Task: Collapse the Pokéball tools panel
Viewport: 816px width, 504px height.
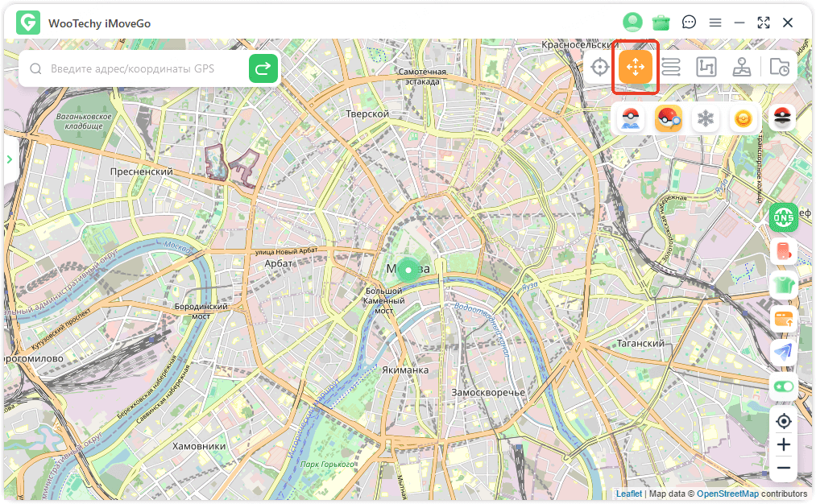Action: 782,118
